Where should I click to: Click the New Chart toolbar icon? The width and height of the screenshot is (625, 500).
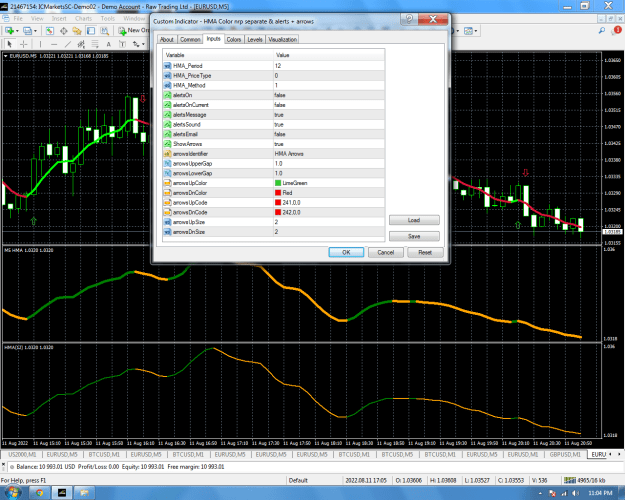[x=9, y=31]
